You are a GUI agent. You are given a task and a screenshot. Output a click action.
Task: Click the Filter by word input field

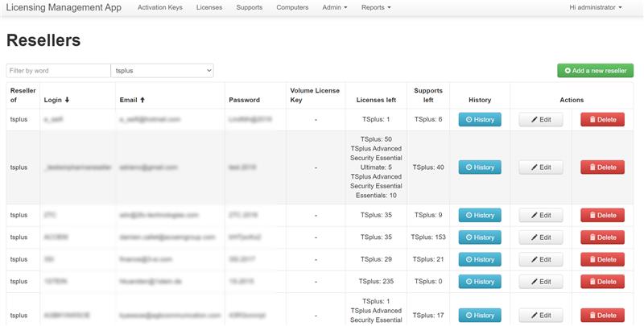point(58,71)
